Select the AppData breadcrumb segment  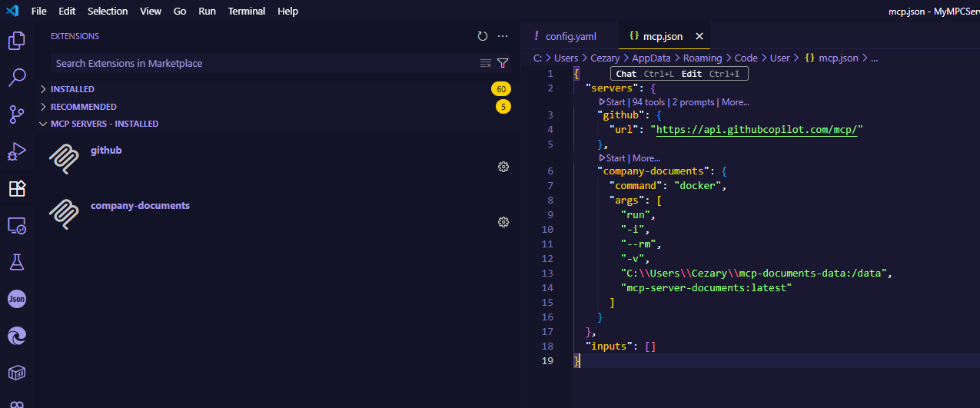[652, 58]
